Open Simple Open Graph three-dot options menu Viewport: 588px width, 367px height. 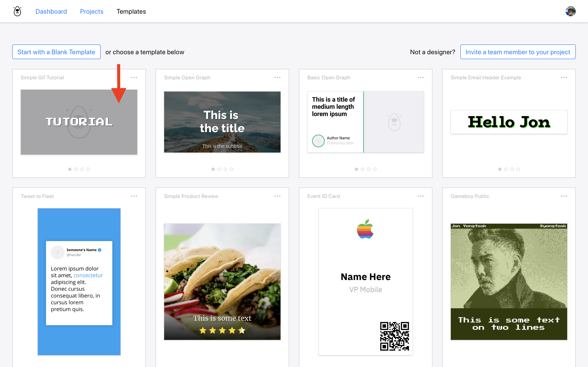(277, 77)
